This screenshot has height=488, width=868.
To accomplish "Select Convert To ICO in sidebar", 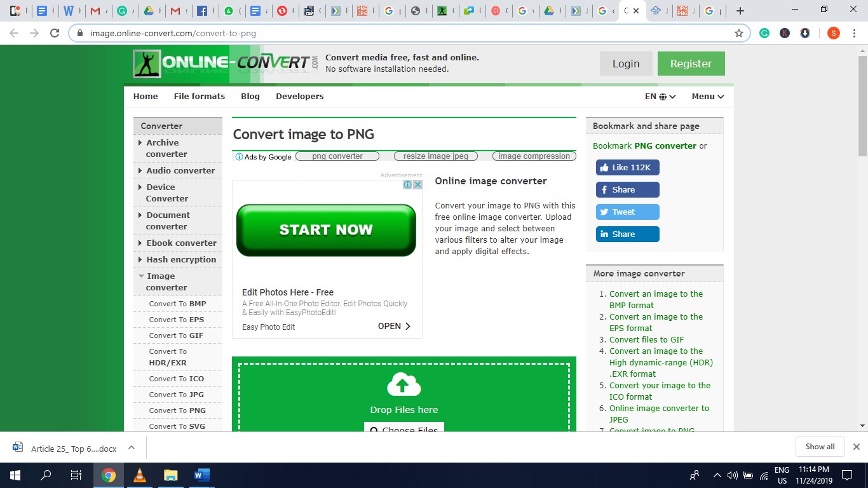I will 177,379.
